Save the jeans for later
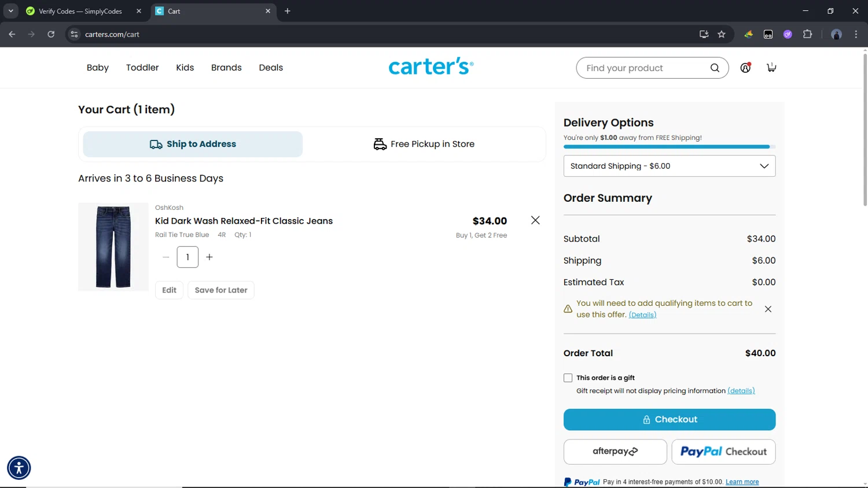Screen dimensions: 868x488 click(x=221, y=290)
